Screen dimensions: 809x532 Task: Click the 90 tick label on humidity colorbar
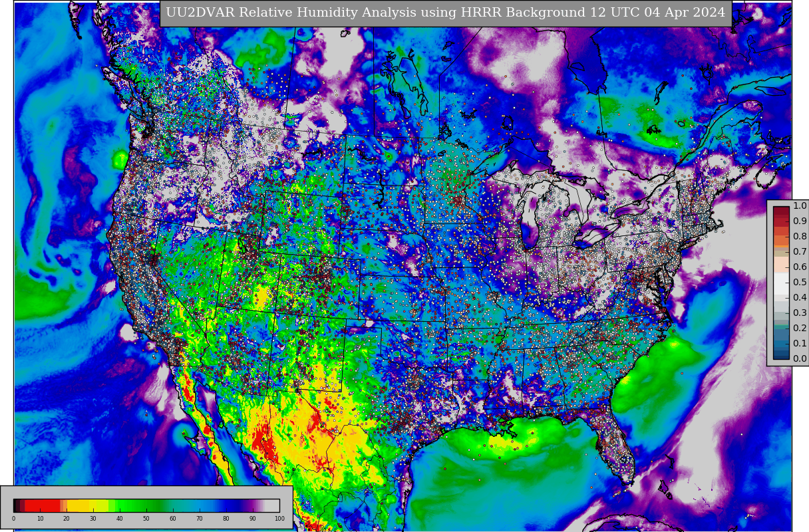253,519
